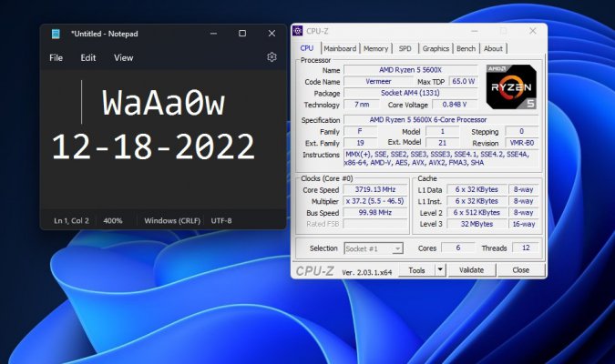Image resolution: width=615 pixels, height=364 pixels.
Task: Click the Level 3 32 MBytes value
Action: pos(477,224)
